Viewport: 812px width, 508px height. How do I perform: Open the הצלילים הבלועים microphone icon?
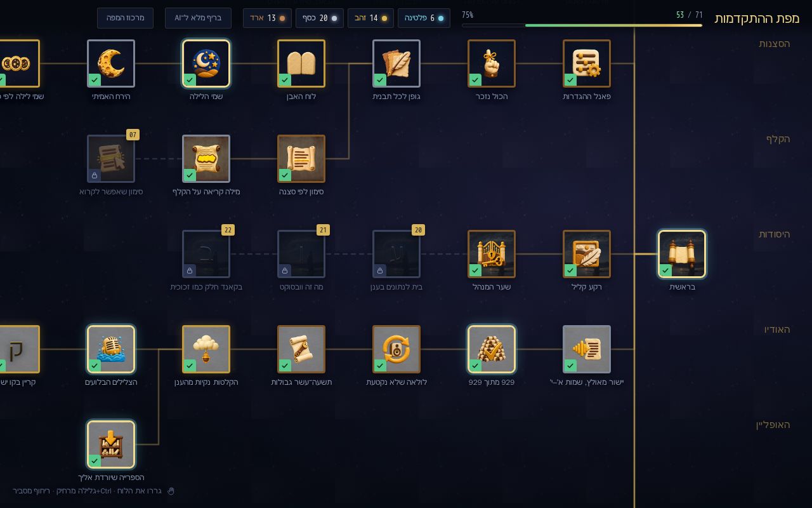(111, 349)
